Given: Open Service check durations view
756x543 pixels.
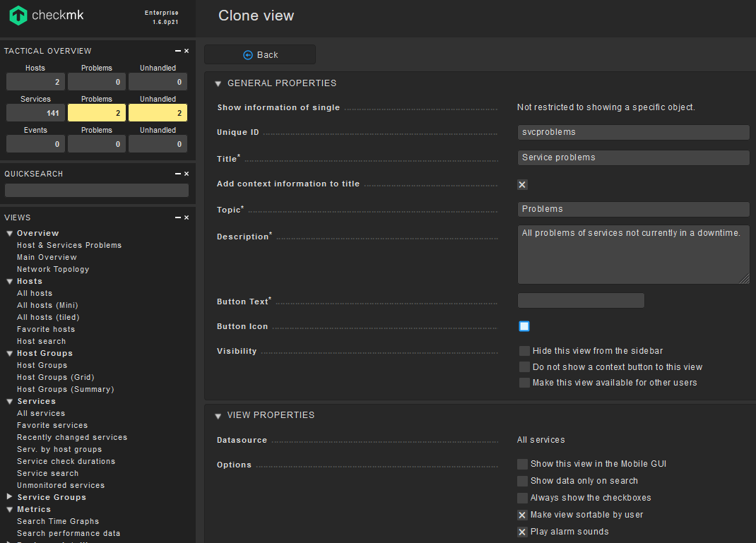Looking at the screenshot, I should pos(66,461).
